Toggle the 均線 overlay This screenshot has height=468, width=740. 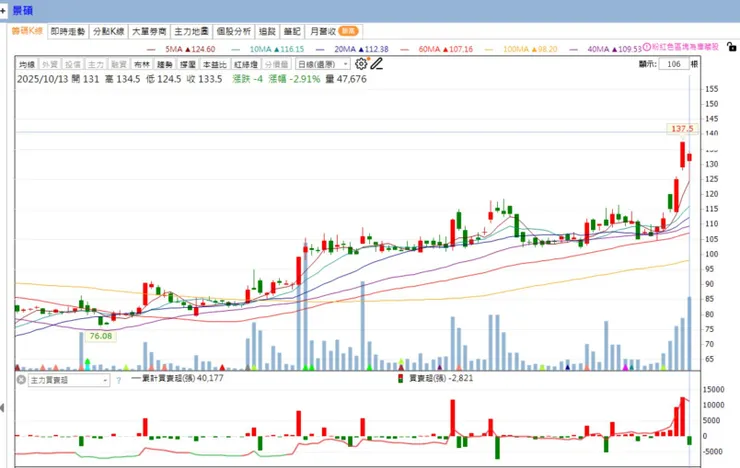click(27, 64)
